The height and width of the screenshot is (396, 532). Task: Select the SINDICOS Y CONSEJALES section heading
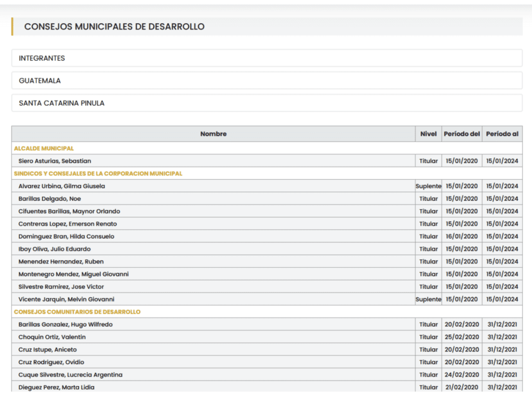(98, 174)
